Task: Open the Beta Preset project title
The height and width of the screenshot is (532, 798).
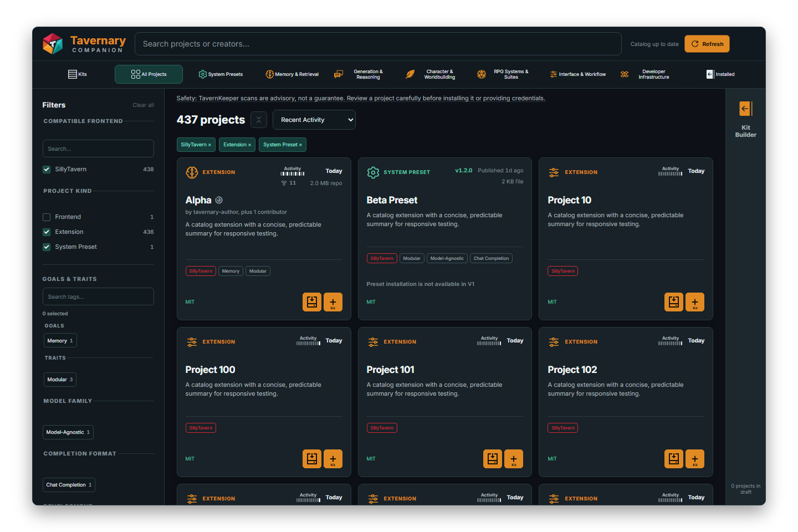Action: [x=392, y=200]
